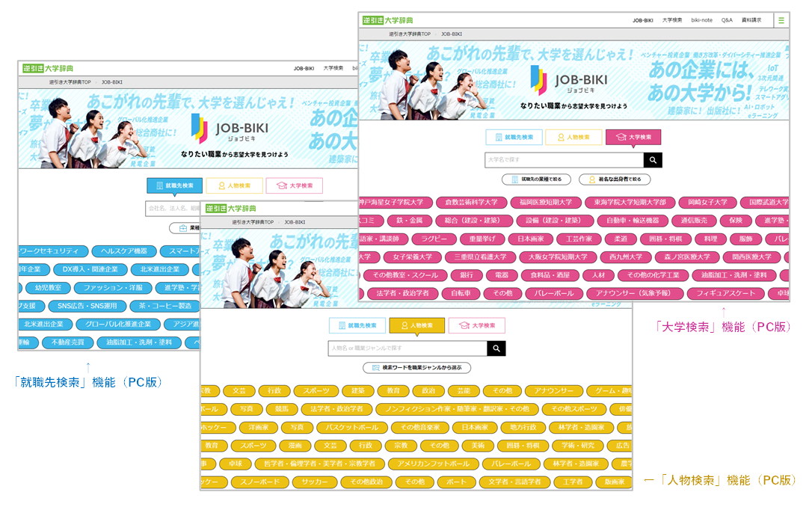Select 不動産売買 blue tag
Image resolution: width=812 pixels, height=507 pixels.
click(67, 342)
